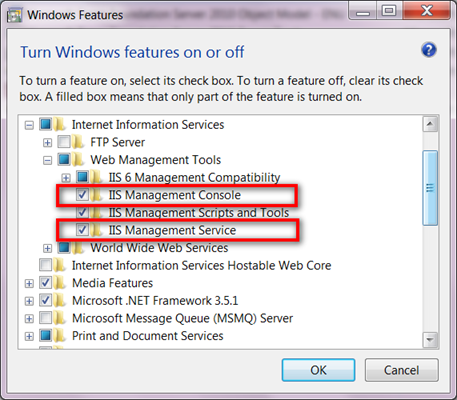The image size is (457, 400).
Task: Uncheck the IIS Management Console checkbox
Action: [x=82, y=195]
